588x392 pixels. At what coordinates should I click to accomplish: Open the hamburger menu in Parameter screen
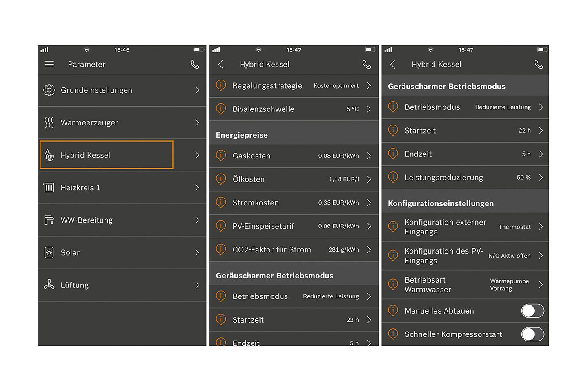49,64
